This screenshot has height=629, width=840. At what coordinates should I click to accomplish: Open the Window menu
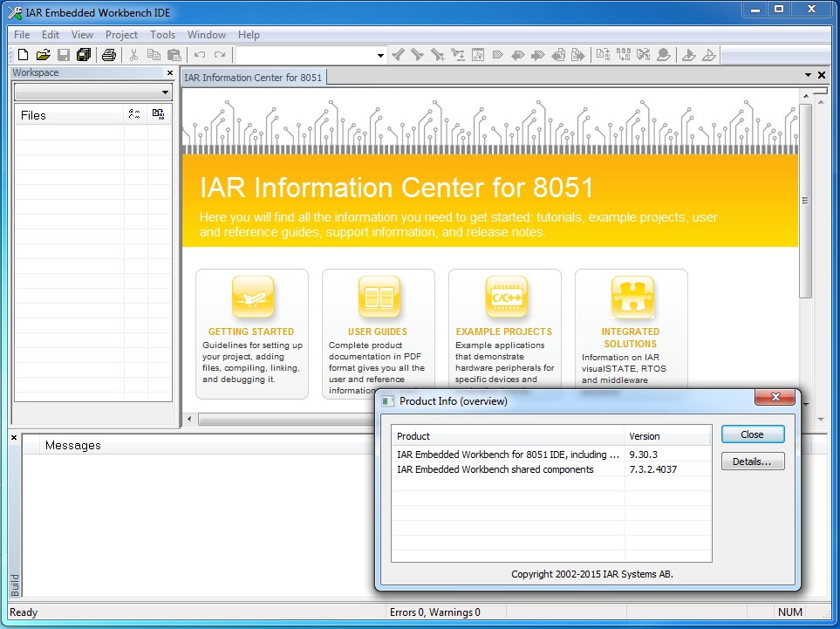click(206, 34)
